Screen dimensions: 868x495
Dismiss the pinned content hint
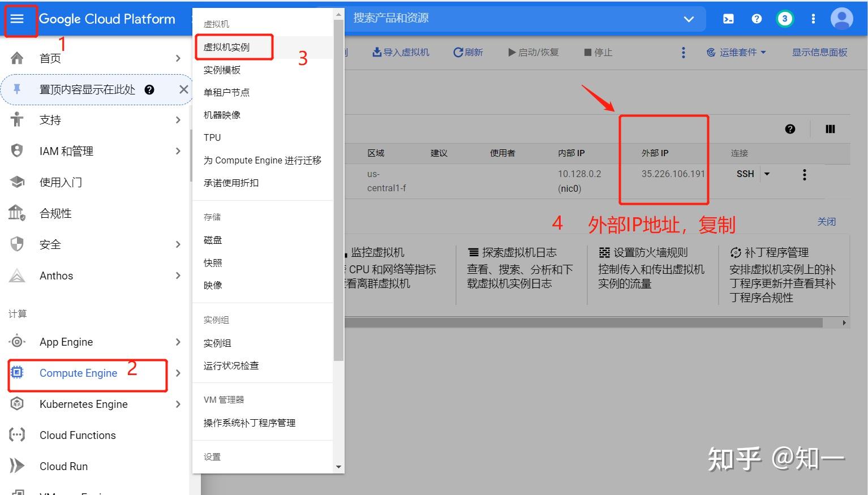pyautogui.click(x=183, y=89)
